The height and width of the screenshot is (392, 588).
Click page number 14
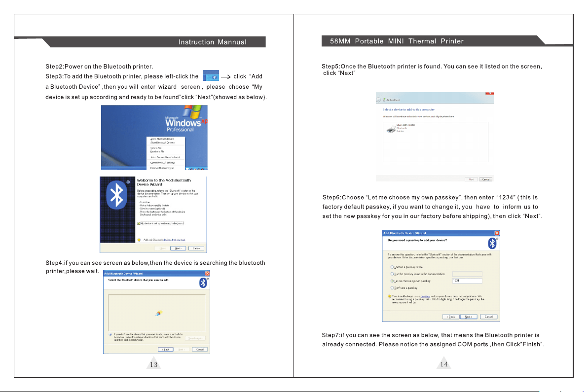coord(444,364)
